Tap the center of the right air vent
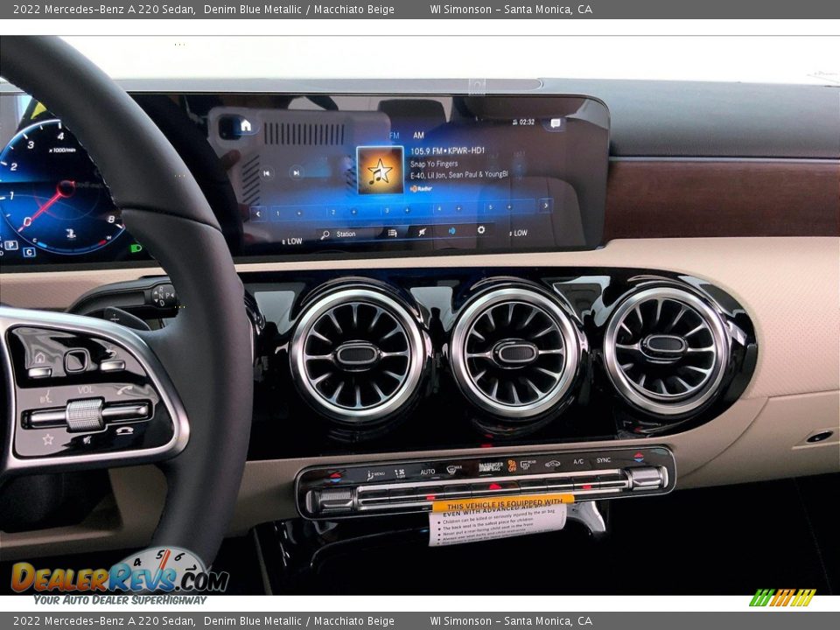This screenshot has height=630, width=840. (664, 346)
